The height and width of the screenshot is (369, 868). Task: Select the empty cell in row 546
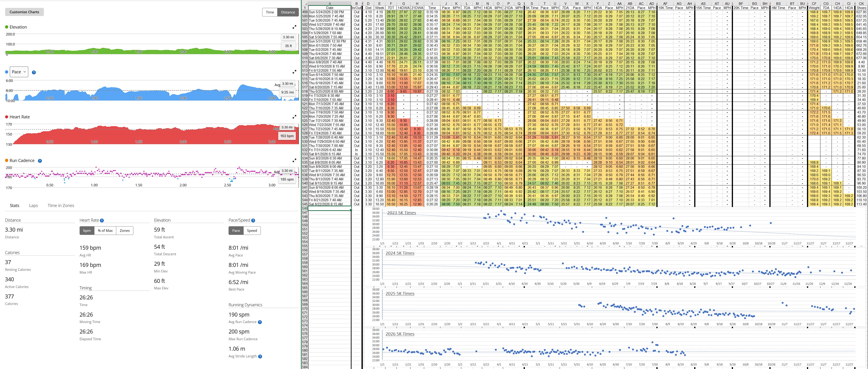click(329, 208)
